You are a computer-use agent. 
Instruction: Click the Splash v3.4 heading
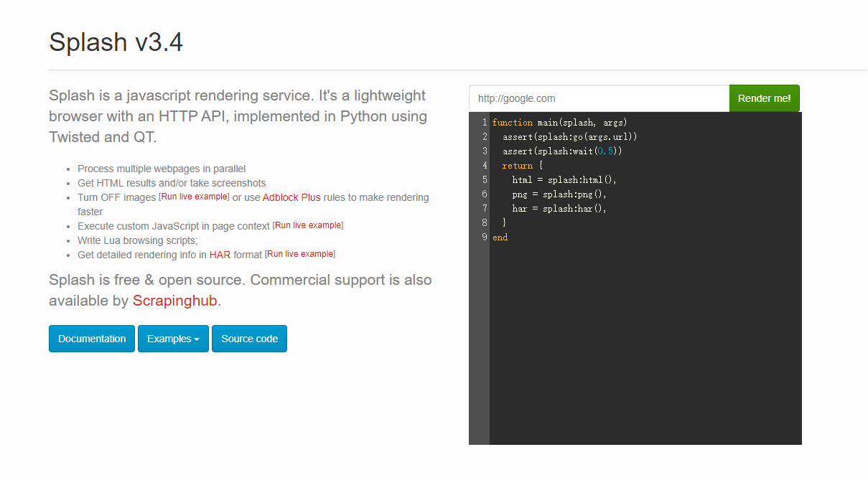(116, 42)
